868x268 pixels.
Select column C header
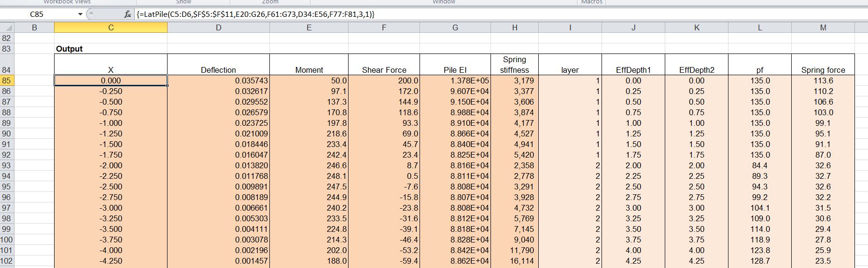(111, 28)
